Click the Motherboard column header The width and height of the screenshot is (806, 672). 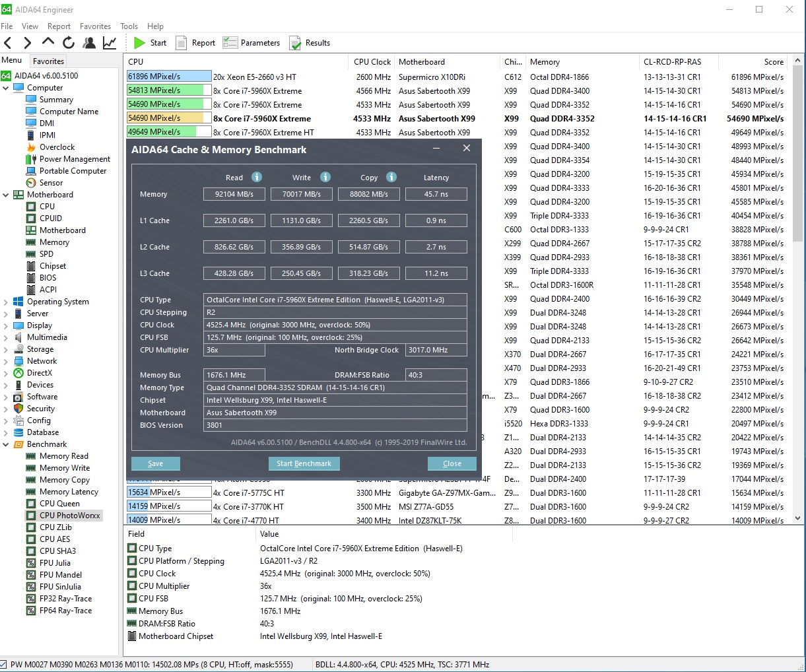[x=447, y=62]
